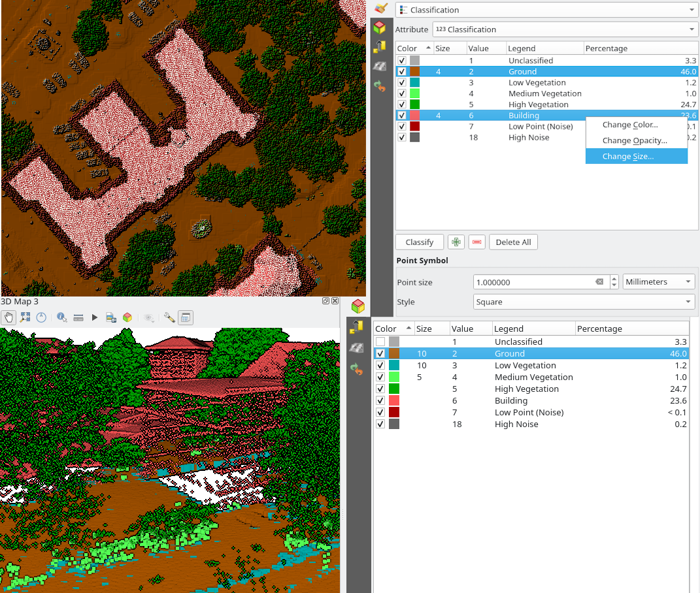Select the pan camera hand tool
700x593 pixels.
[x=9, y=317]
